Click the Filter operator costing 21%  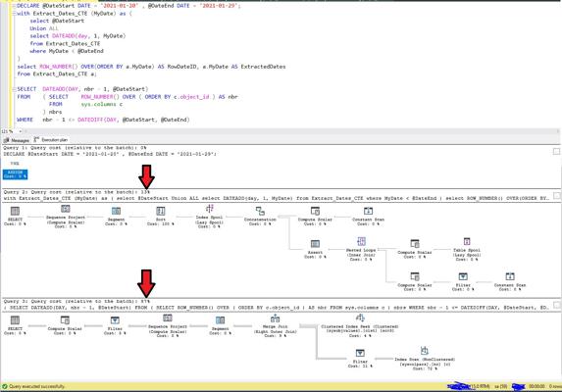click(x=360, y=359)
